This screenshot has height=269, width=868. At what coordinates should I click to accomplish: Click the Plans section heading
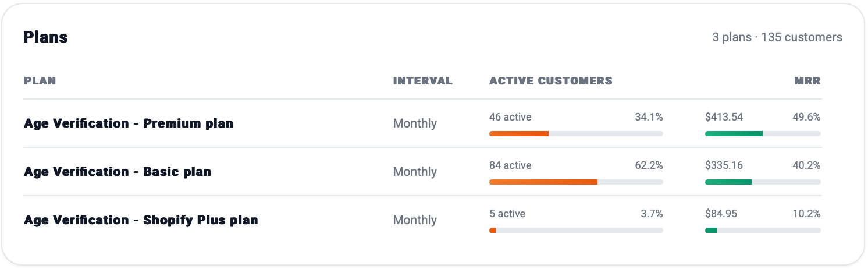pyautogui.click(x=45, y=37)
